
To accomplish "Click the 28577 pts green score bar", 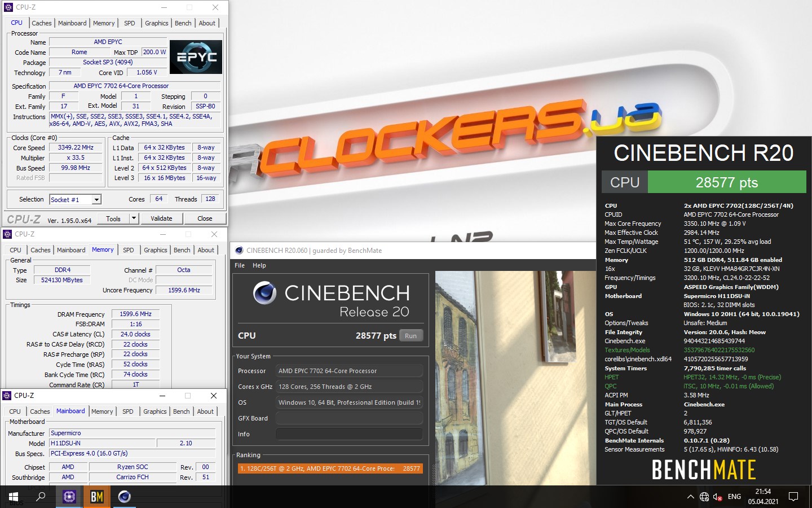I will 727,182.
